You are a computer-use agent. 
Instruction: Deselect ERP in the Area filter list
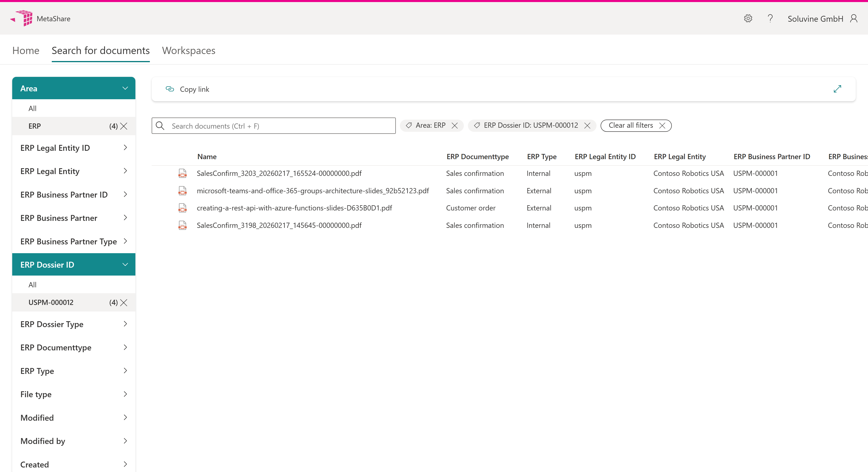click(124, 126)
